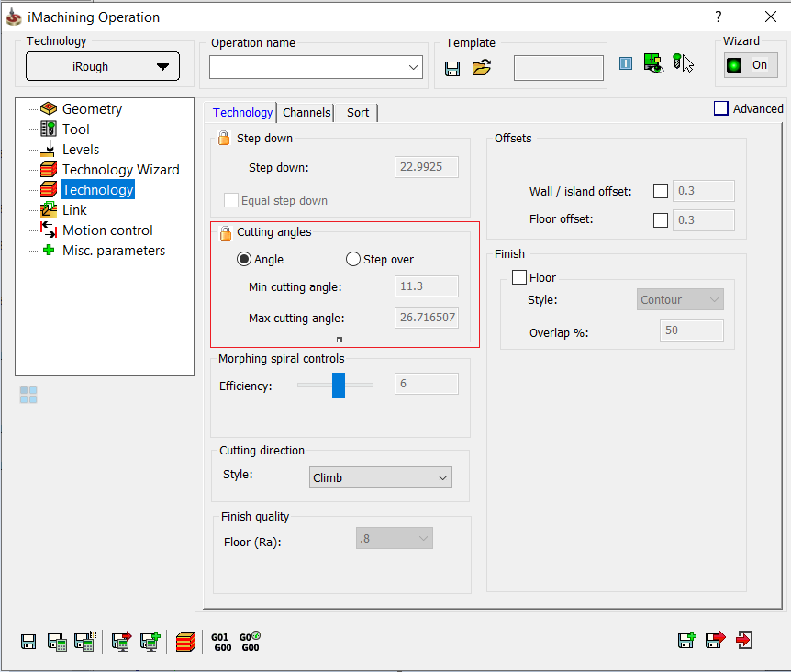The height and width of the screenshot is (672, 791).
Task: Click the GO G00 GCode check icon
Action: point(251,642)
